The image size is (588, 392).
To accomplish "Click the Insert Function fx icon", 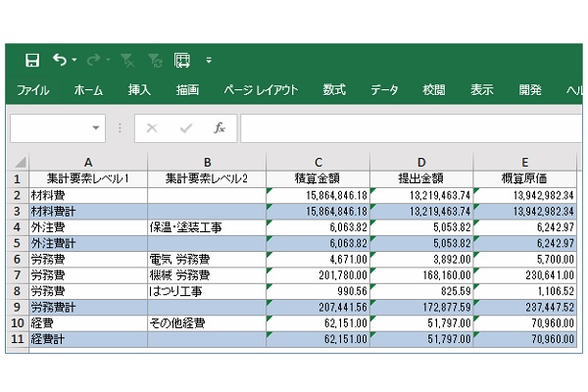I will [x=220, y=128].
